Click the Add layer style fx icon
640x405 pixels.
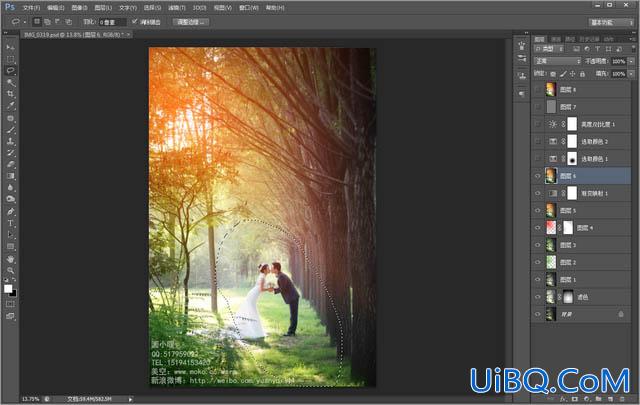(563, 399)
